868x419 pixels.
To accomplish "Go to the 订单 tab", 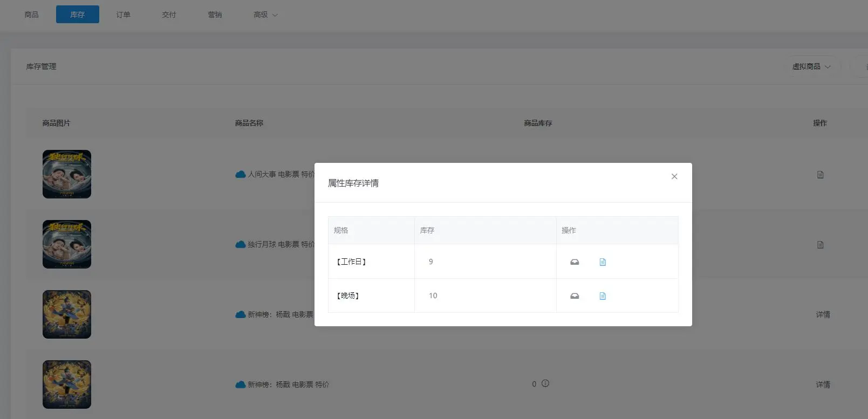I will tap(123, 15).
